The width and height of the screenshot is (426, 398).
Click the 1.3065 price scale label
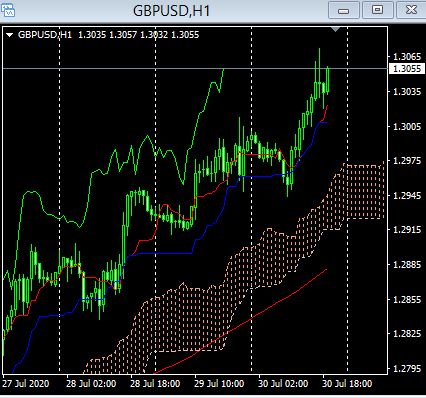(x=407, y=56)
